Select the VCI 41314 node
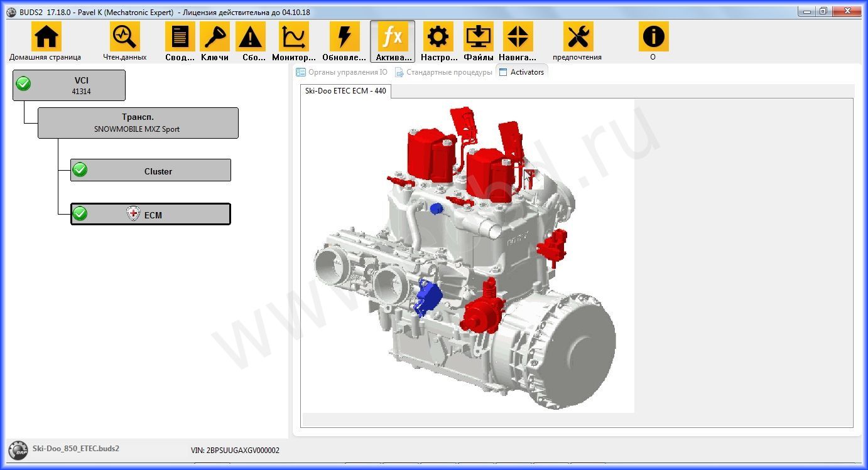This screenshot has width=868, height=470. (69, 85)
